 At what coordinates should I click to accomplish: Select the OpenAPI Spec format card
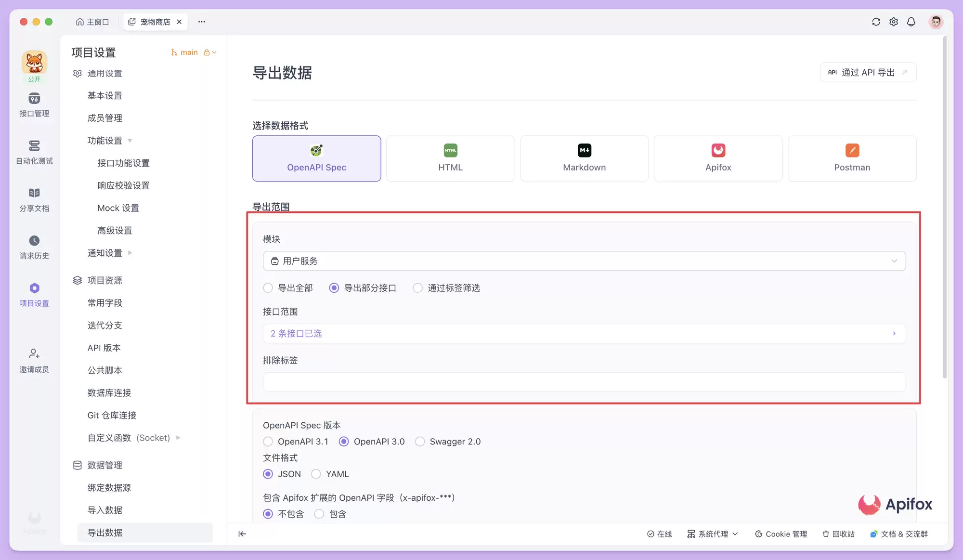click(316, 158)
